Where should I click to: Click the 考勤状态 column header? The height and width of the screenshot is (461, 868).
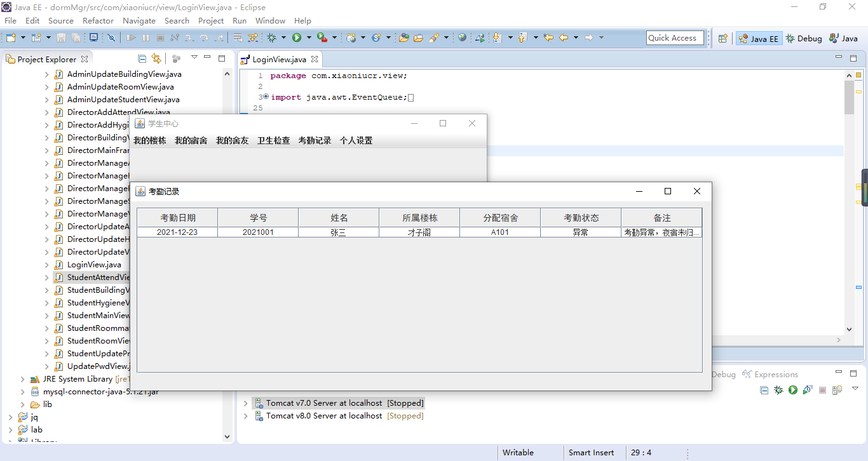coord(581,218)
